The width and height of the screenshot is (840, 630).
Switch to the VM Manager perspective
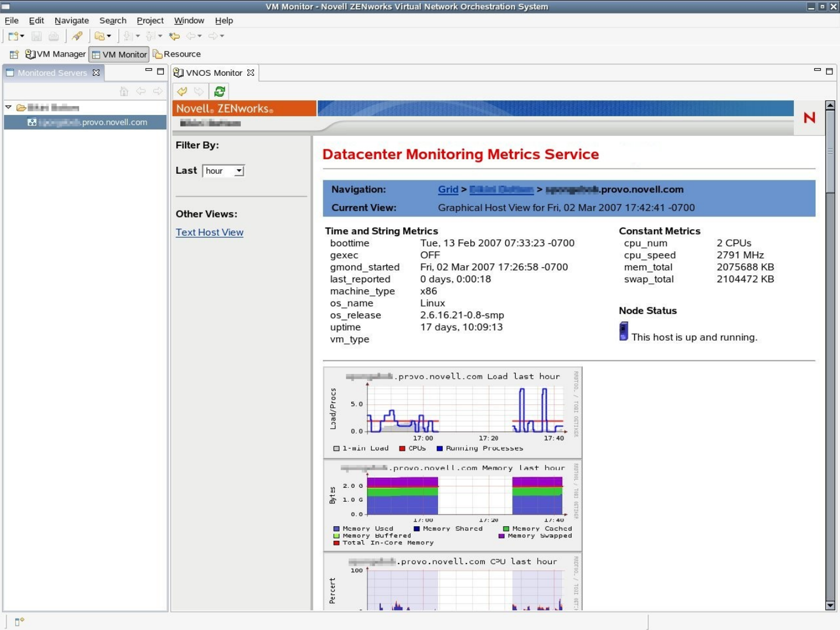[x=55, y=54]
